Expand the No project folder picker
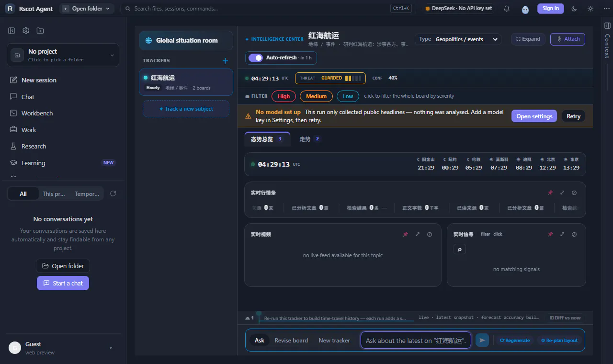The image size is (613, 364). [x=63, y=55]
